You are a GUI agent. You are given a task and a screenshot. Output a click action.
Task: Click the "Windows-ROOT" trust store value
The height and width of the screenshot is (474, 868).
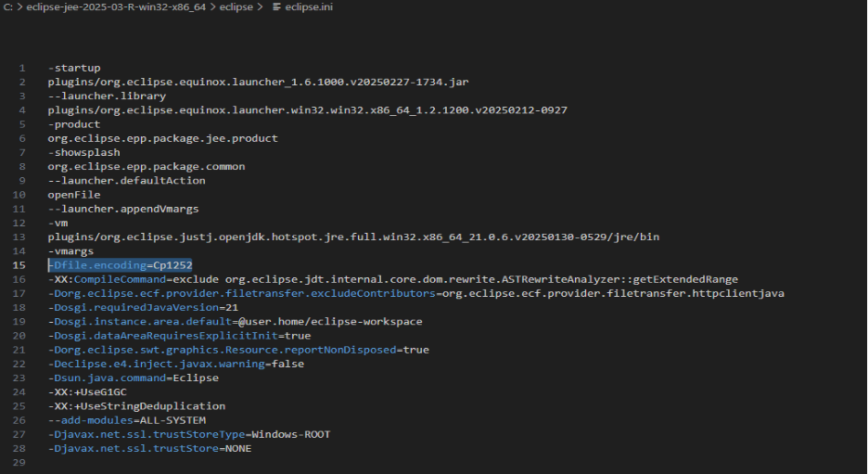coord(290,434)
